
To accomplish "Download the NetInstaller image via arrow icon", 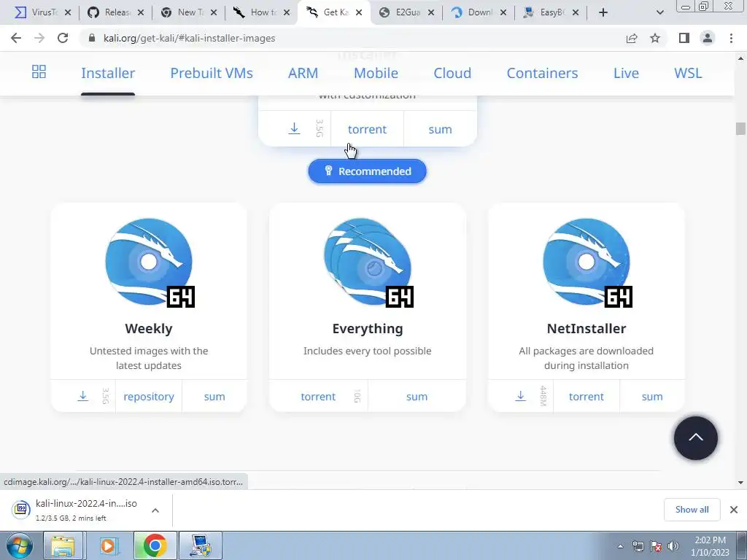I will (x=521, y=396).
